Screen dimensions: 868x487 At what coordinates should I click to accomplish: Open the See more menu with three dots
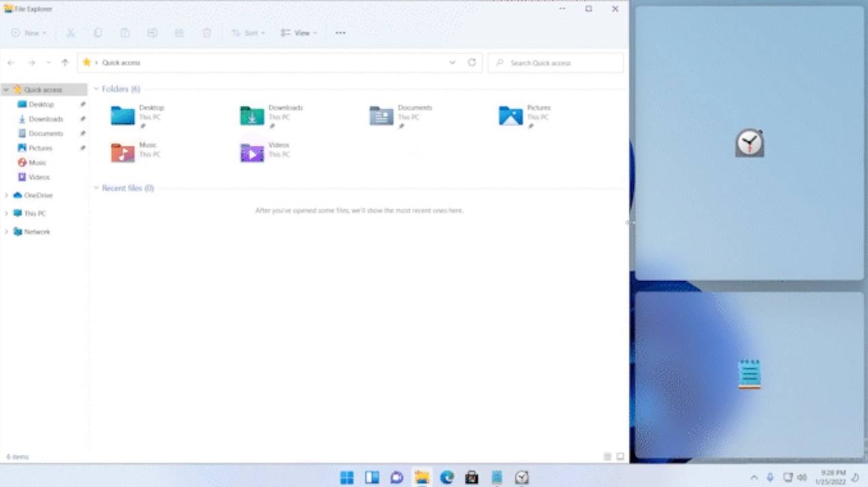click(x=340, y=32)
